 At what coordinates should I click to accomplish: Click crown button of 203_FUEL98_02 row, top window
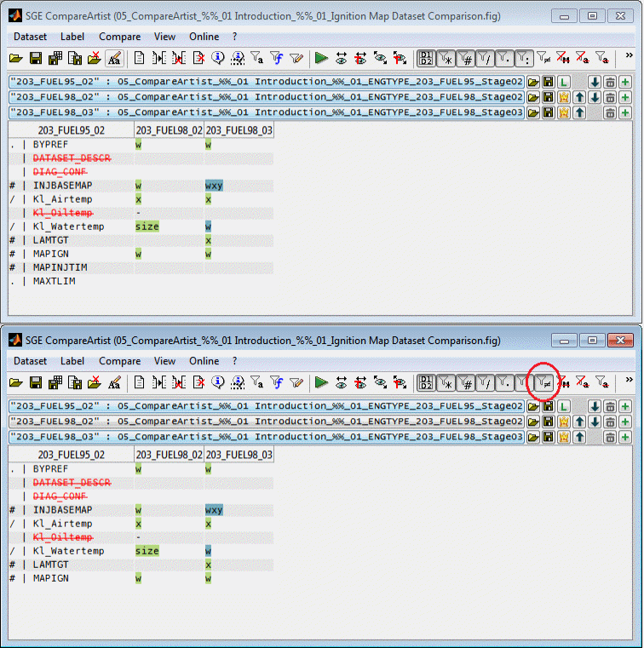[563, 98]
